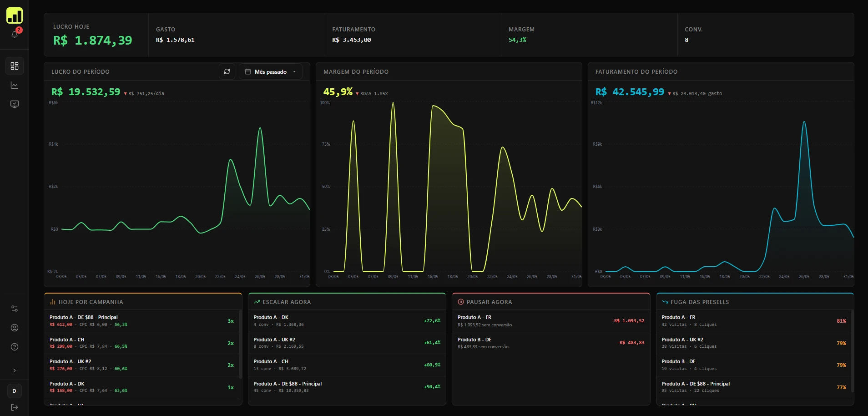Open Produto A - UK #2 in Escalar Agora
The height and width of the screenshot is (416, 868).
[347, 343]
